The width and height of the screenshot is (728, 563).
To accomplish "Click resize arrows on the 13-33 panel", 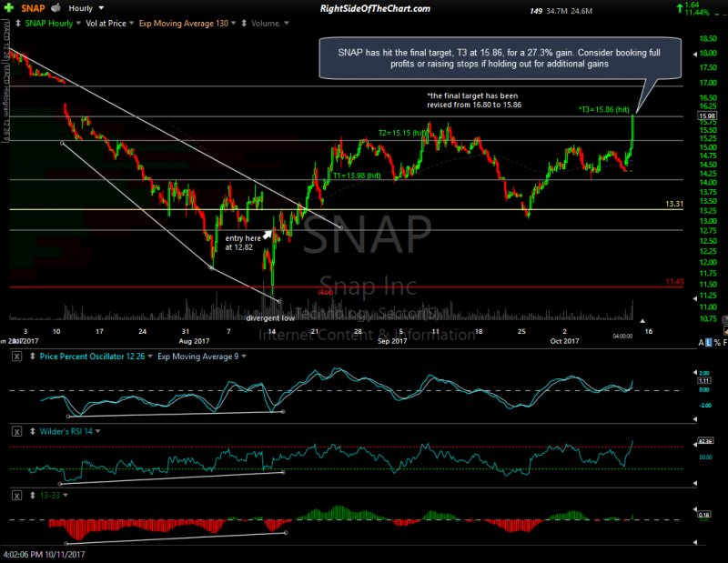I will point(31,495).
